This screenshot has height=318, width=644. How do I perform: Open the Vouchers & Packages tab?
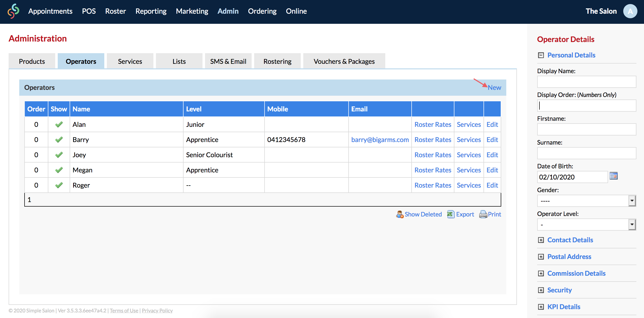pos(344,61)
